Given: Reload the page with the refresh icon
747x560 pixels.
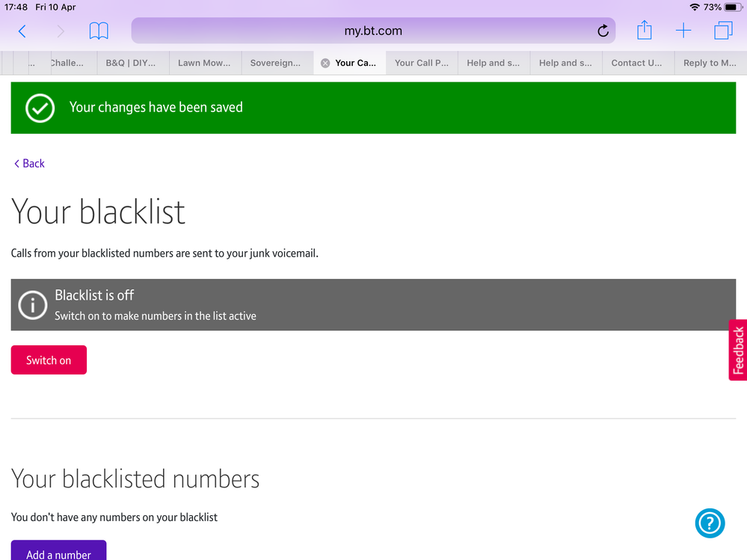Looking at the screenshot, I should tap(603, 31).
